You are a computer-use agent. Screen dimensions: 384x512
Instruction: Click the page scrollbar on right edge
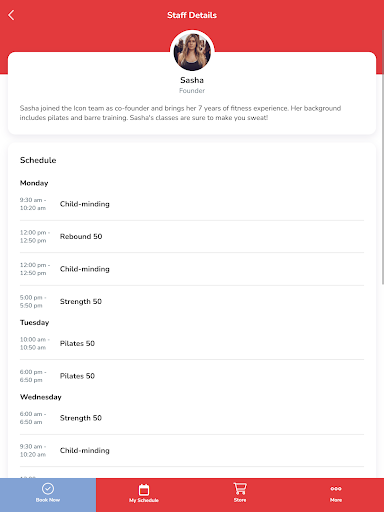coord(383,157)
